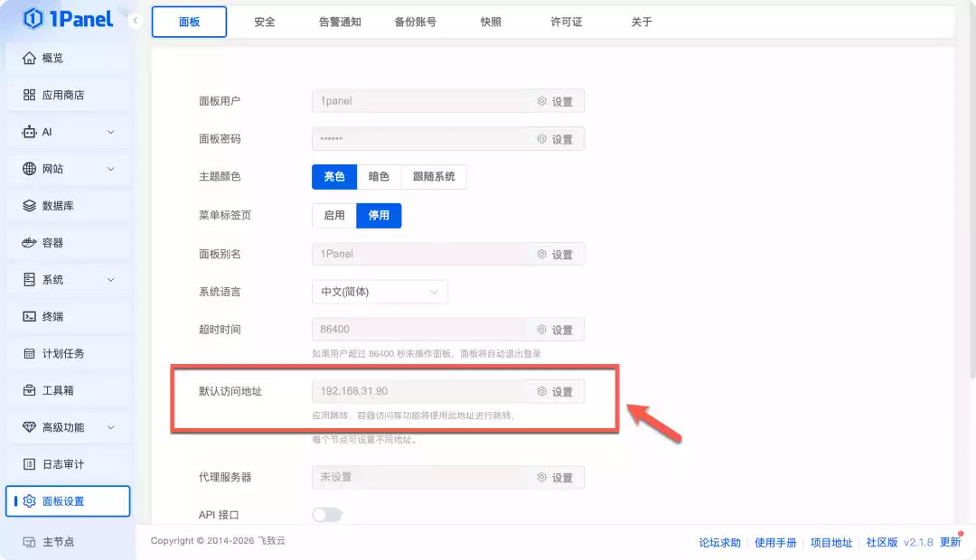Open the 工具箱 toolbox
This screenshot has width=976, height=560.
point(51,390)
